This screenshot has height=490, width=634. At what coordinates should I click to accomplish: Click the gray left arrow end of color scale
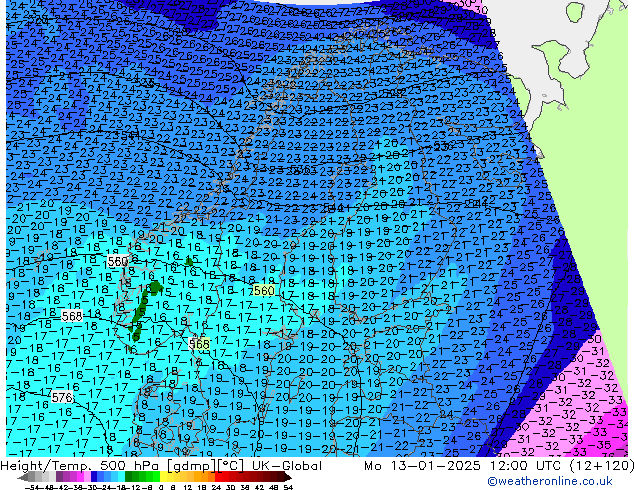(23, 478)
